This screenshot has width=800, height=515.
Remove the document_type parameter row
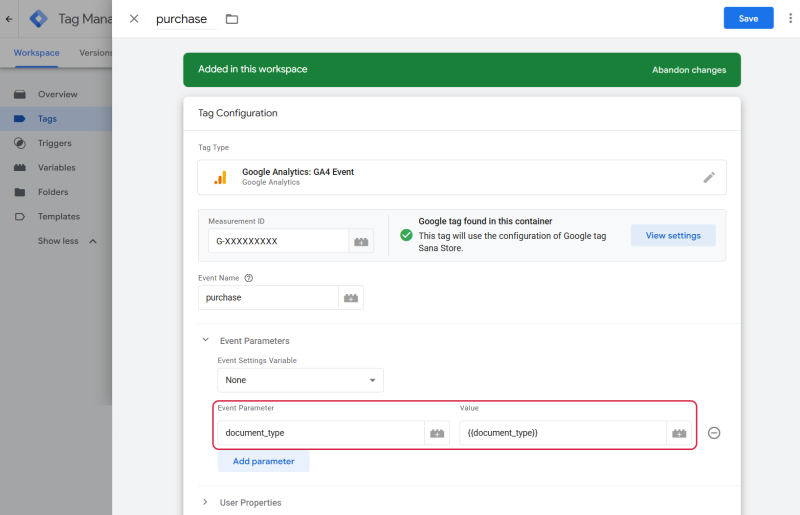(x=714, y=433)
